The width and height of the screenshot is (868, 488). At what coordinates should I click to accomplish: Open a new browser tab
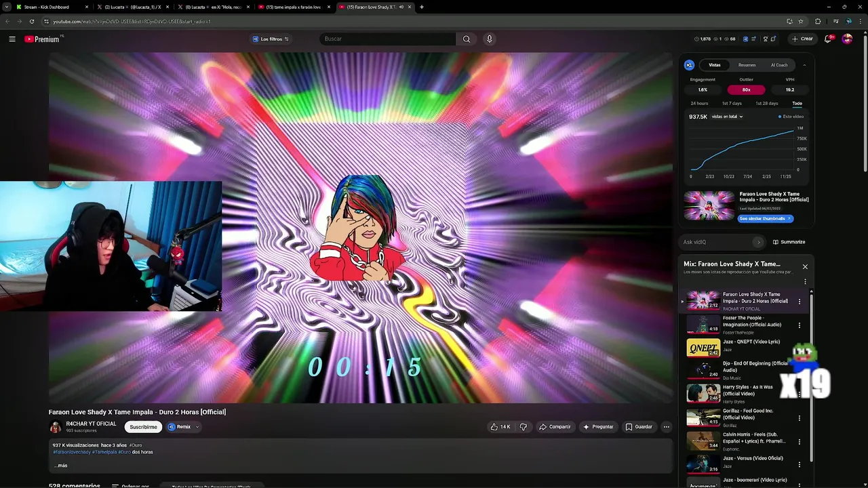click(x=422, y=7)
